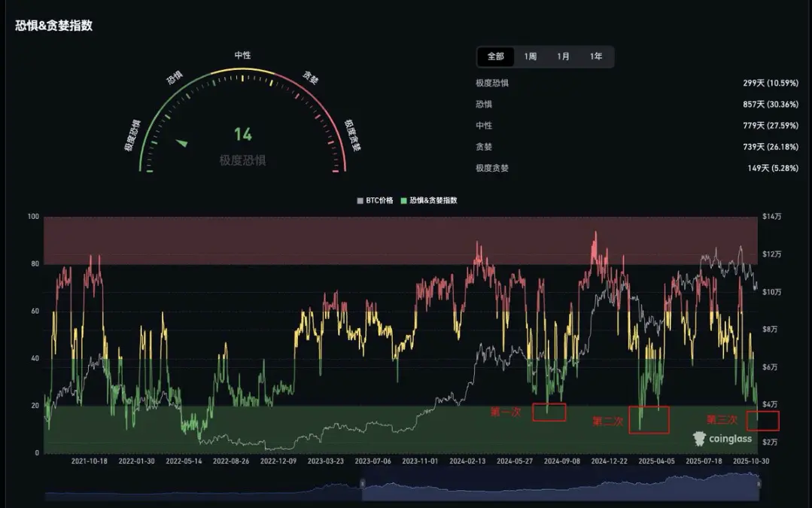Click the 恐惧 row in the stats list
This screenshot has height=508, width=812.
(637, 104)
